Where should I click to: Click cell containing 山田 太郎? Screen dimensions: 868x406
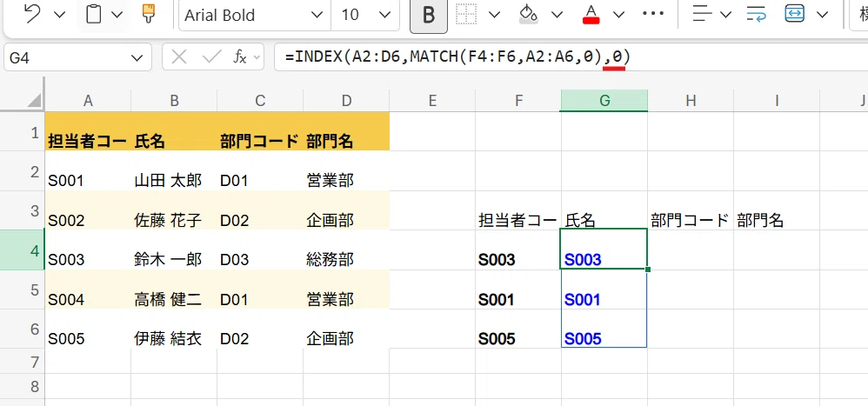coord(174,171)
